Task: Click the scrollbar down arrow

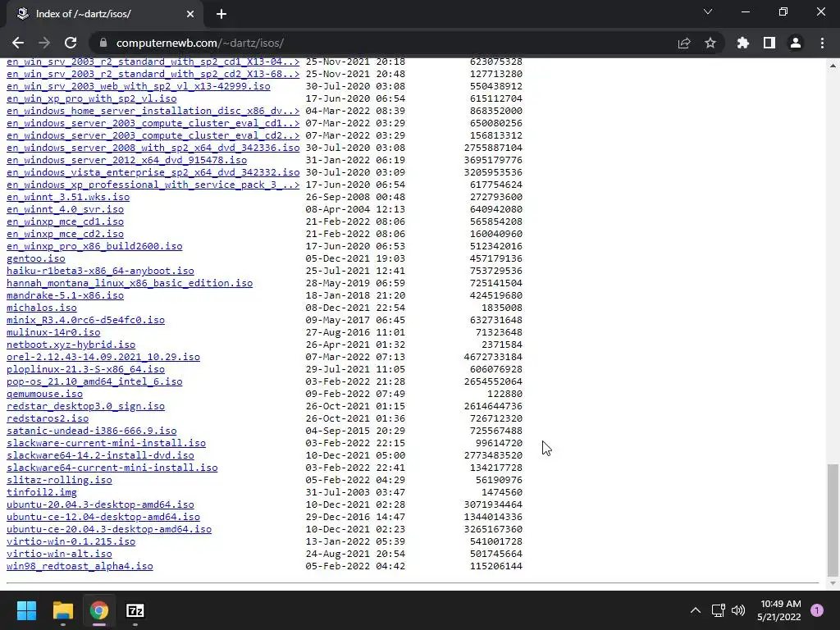Action: click(x=832, y=583)
